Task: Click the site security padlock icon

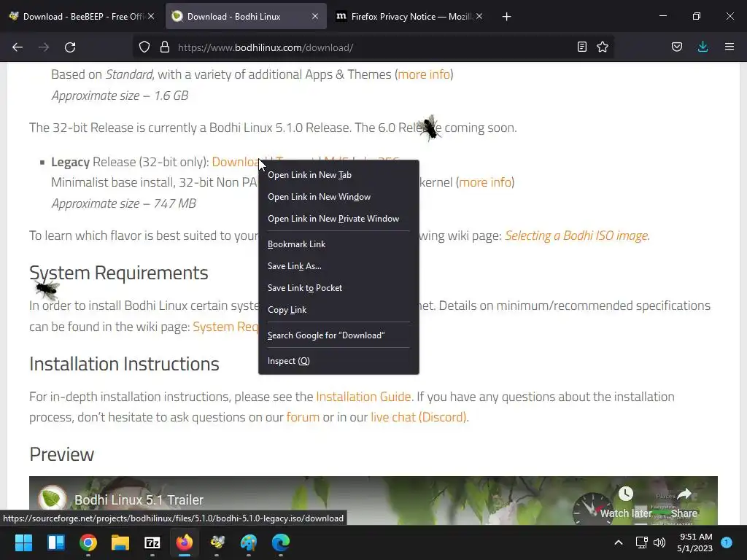Action: pyautogui.click(x=165, y=47)
